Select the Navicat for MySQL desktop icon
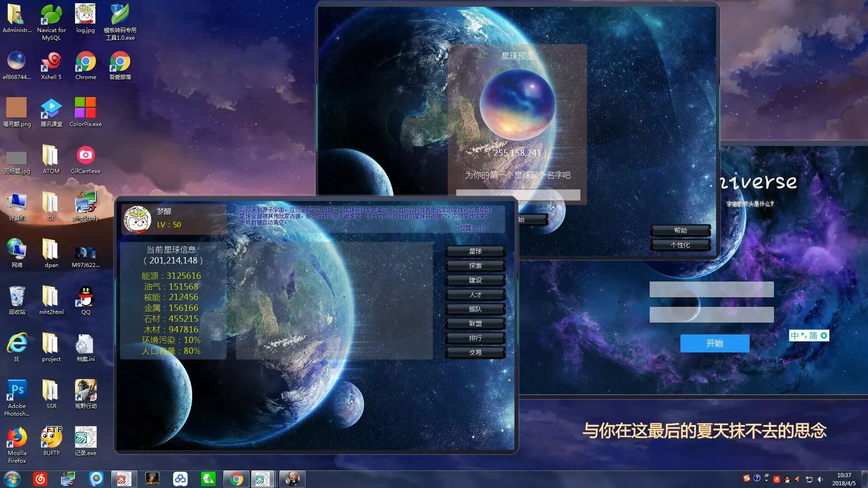The height and width of the screenshot is (488, 868). point(52,23)
